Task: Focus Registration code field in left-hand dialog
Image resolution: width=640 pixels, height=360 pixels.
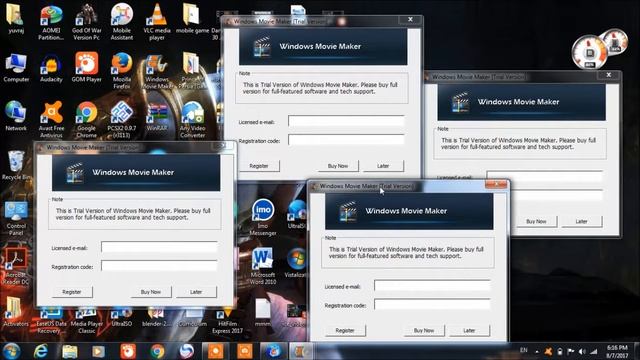Action: pos(159,266)
